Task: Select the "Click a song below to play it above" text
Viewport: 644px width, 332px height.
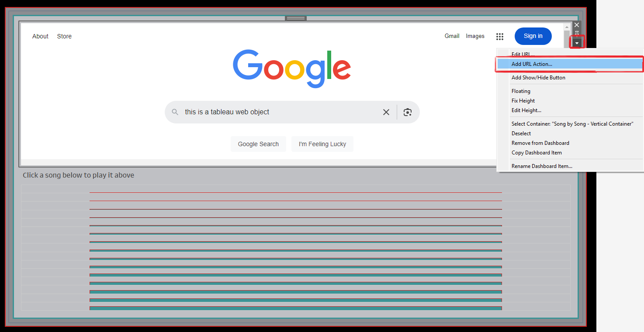Action: click(x=79, y=175)
